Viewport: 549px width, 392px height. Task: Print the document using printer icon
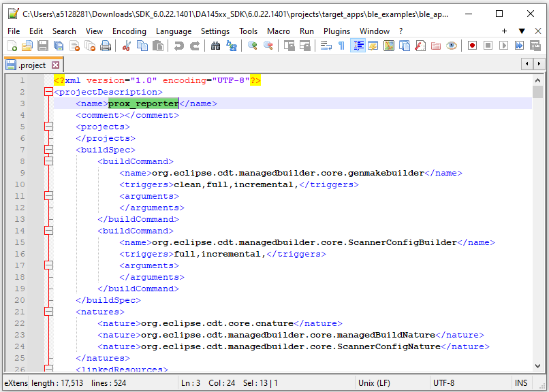coord(106,46)
